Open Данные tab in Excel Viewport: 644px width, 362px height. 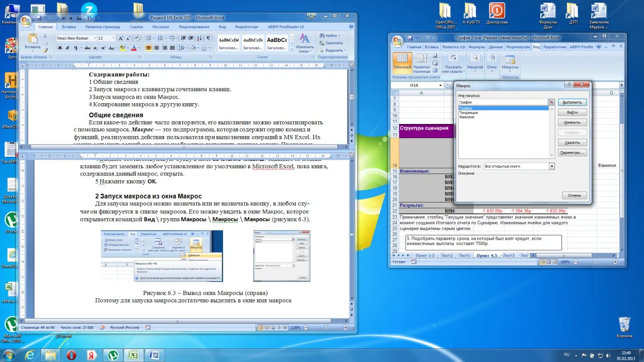[495, 47]
